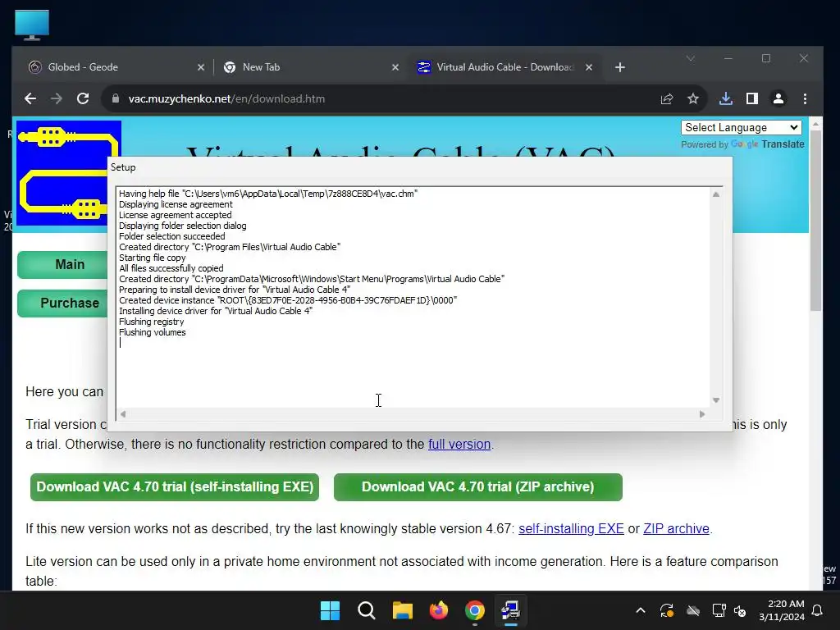Select the This PC desktop icon
840x630 pixels.
click(32, 25)
